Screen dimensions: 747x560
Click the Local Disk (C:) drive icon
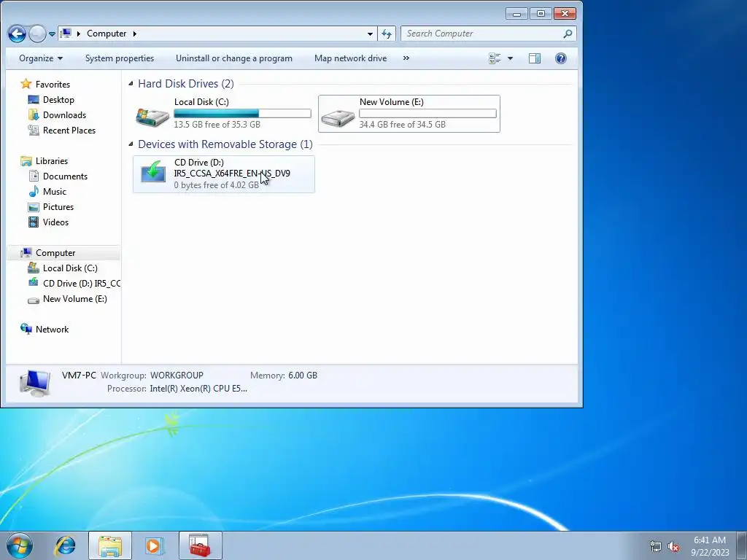click(x=152, y=116)
